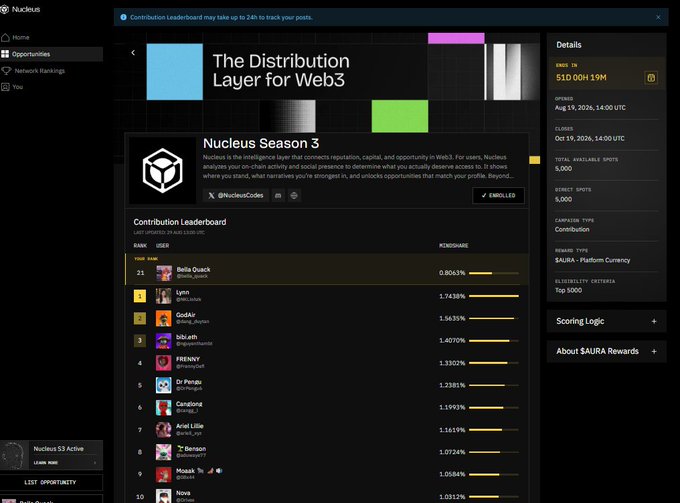The height and width of the screenshot is (503, 680).
Task: Click the Enrolled button
Action: tap(498, 196)
